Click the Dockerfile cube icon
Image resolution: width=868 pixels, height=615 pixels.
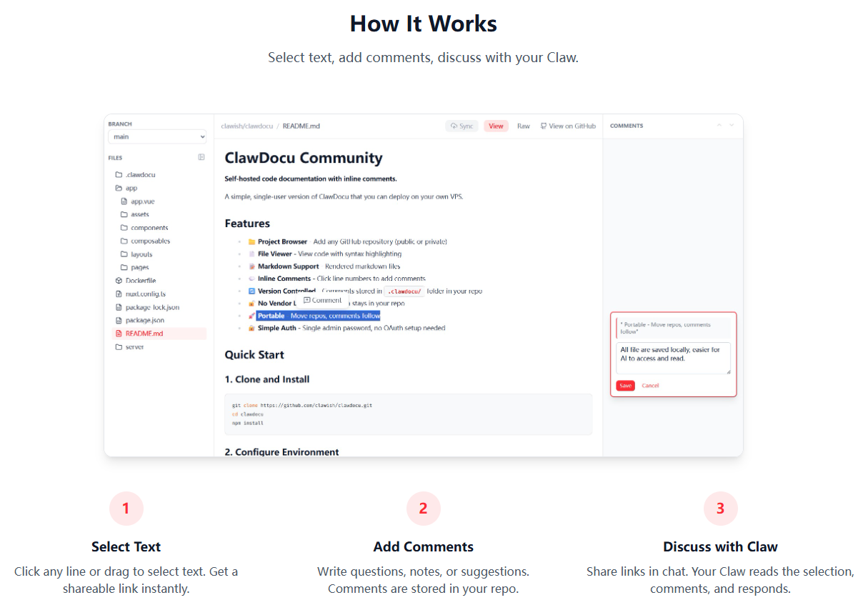coord(119,281)
